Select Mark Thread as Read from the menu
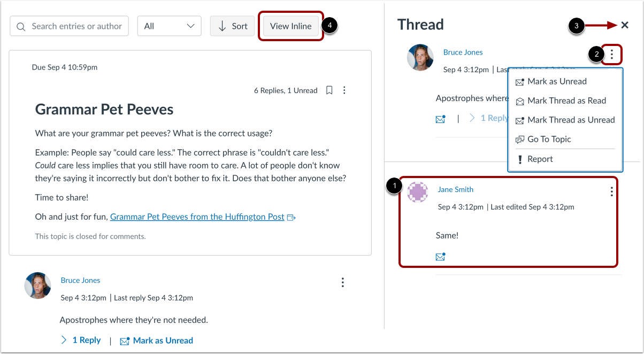This screenshot has height=354, width=644. click(566, 101)
